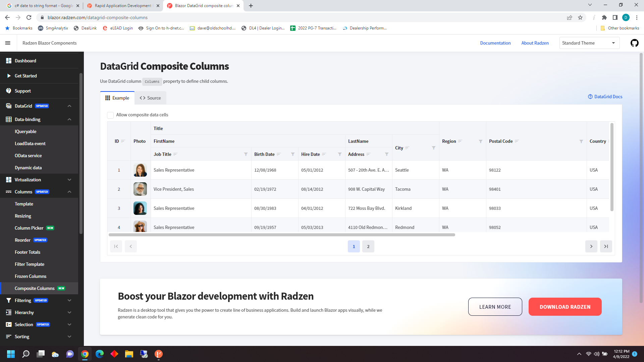Screen dimensions: 644x362
Task: Click the grid vertical scrollbar
Action: click(612, 167)
